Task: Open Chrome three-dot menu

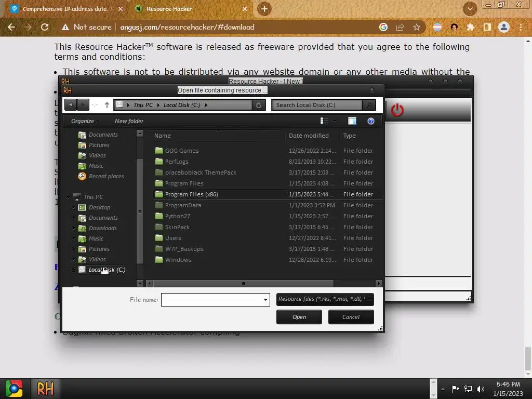Action: (x=521, y=27)
